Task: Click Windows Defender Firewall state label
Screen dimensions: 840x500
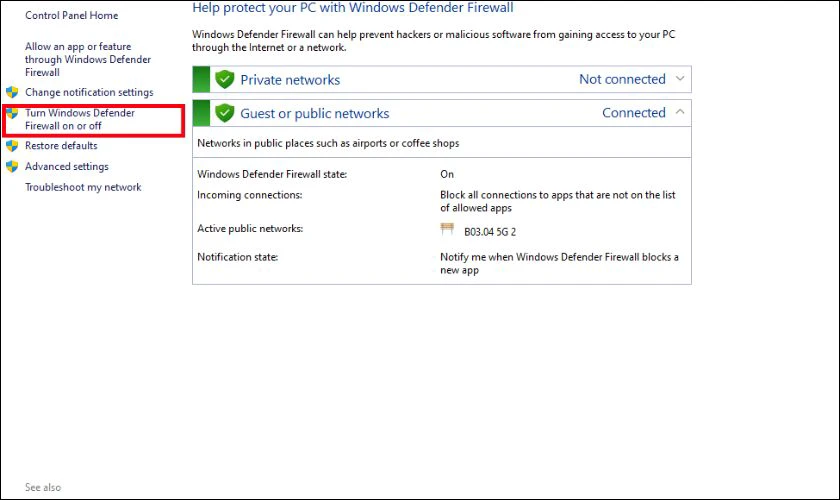Action: click(x=272, y=174)
